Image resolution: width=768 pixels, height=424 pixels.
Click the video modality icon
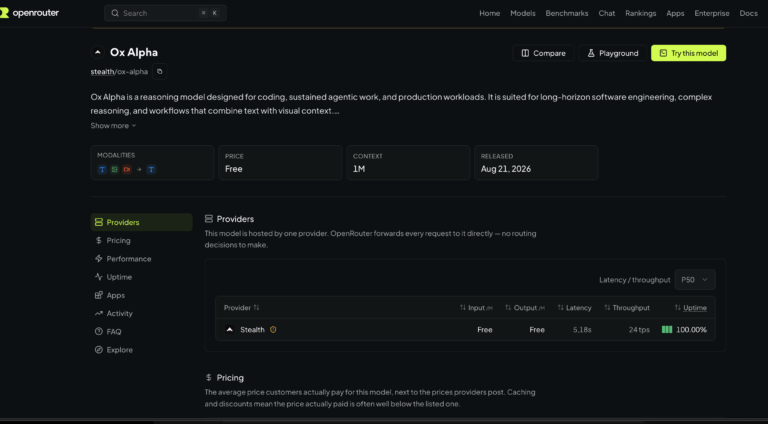click(127, 169)
